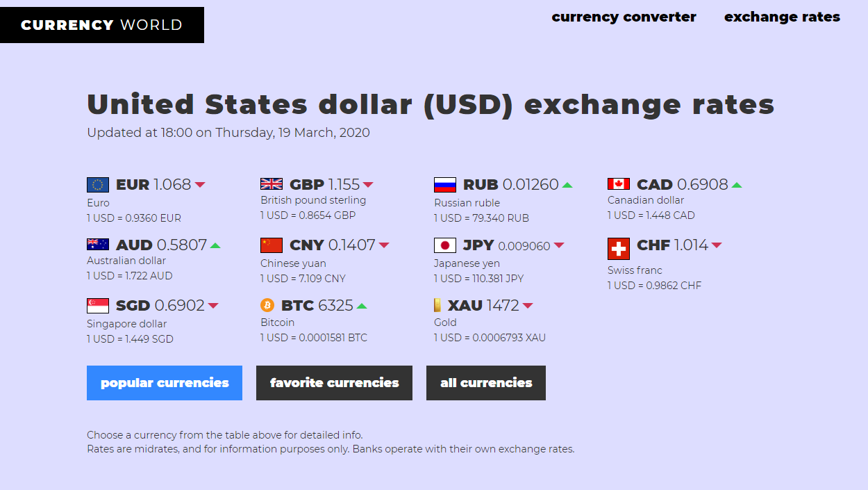
Task: Click the Singapore dollar flag icon
Action: [98, 304]
